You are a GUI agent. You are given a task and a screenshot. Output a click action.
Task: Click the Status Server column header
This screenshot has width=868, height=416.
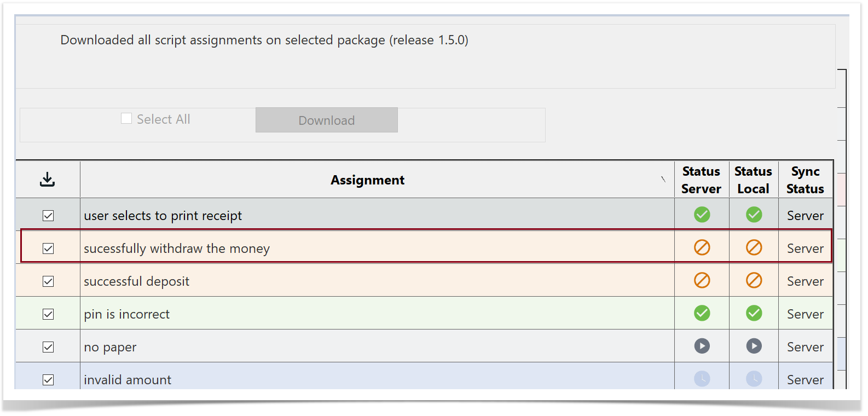tap(701, 180)
